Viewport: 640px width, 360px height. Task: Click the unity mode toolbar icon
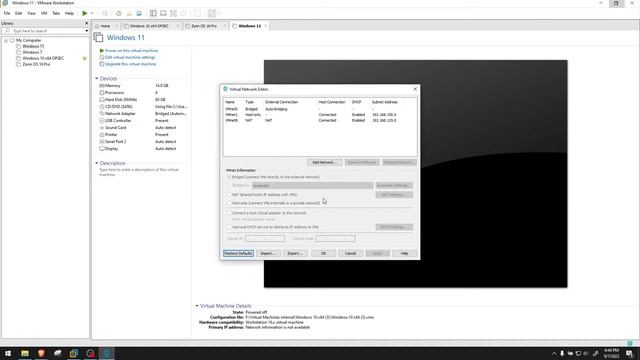click(x=183, y=13)
